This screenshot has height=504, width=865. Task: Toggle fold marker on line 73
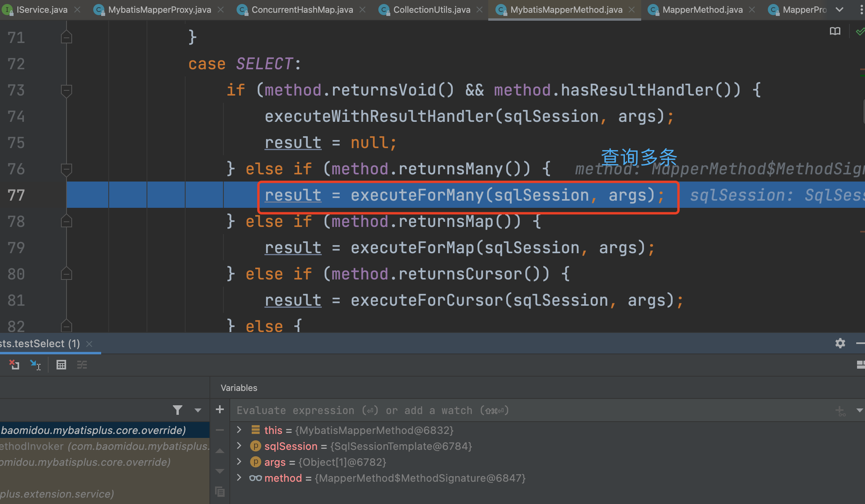click(x=67, y=90)
